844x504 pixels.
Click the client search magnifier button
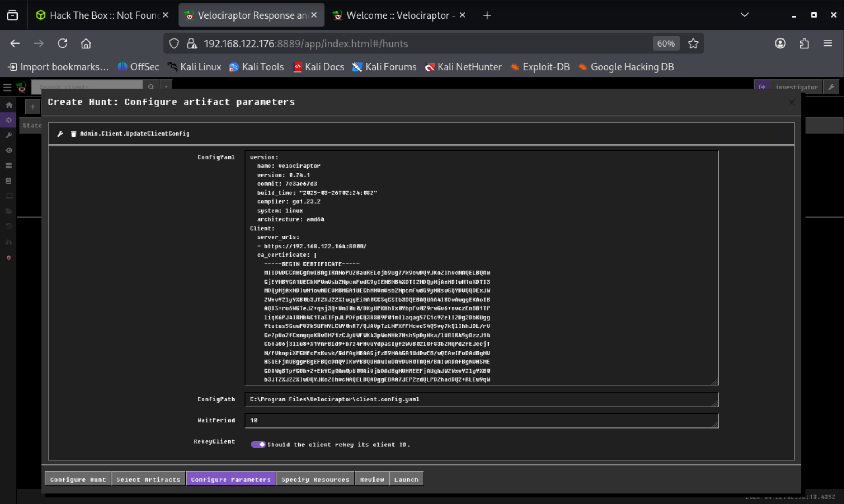(x=151, y=87)
